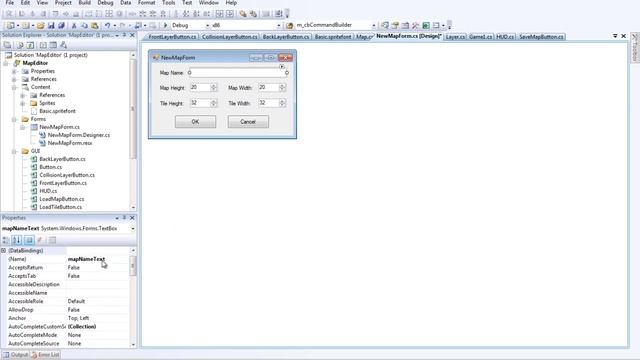640x360 pixels.
Task: Open the Build menu
Action: coord(84,3)
